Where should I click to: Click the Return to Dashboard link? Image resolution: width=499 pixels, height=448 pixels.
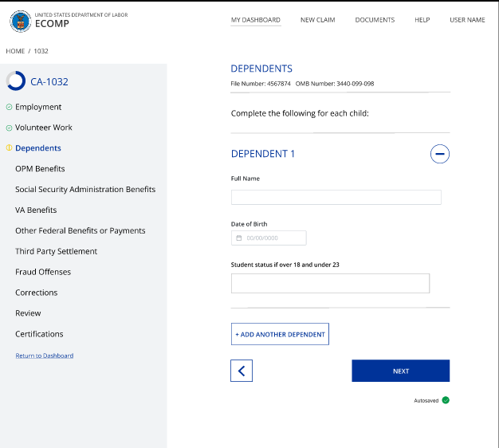pyautogui.click(x=45, y=356)
